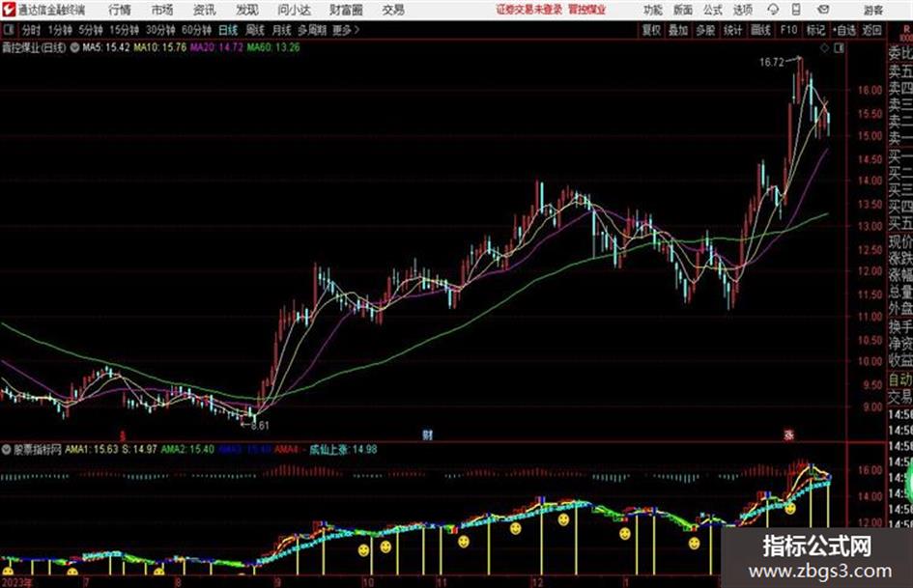The width and height of the screenshot is (913, 588).
Task: Select the 多周期 multi-period tab
Action: click(312, 30)
